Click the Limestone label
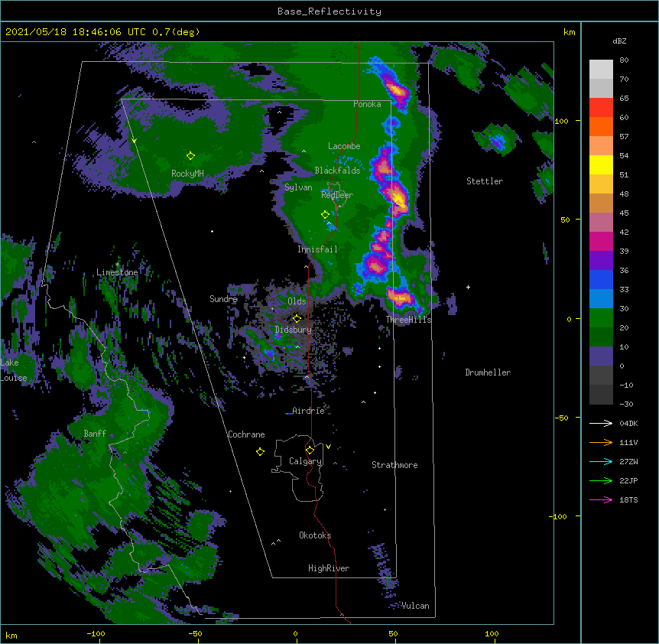Image resolution: width=659 pixels, height=644 pixels. (x=117, y=272)
